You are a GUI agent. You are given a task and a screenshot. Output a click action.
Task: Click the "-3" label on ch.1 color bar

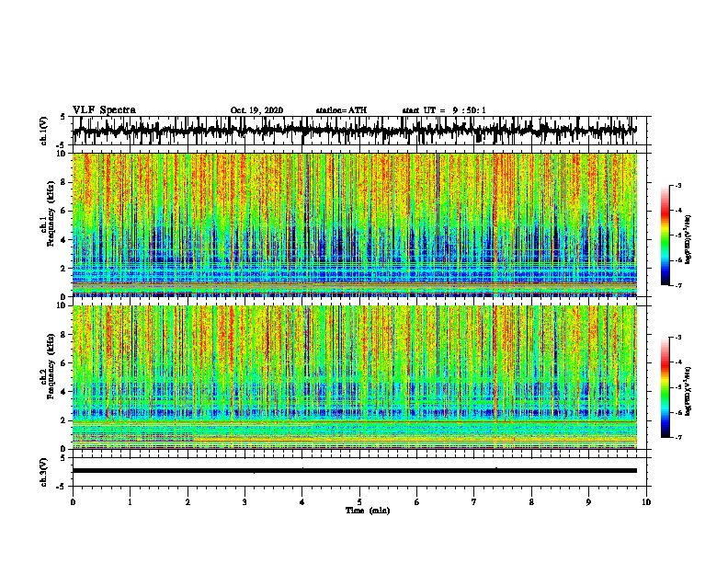[x=678, y=185]
